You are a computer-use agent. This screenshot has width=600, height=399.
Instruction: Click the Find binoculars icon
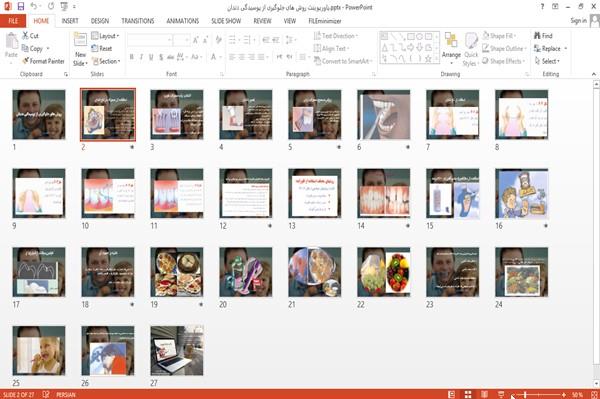coord(537,36)
